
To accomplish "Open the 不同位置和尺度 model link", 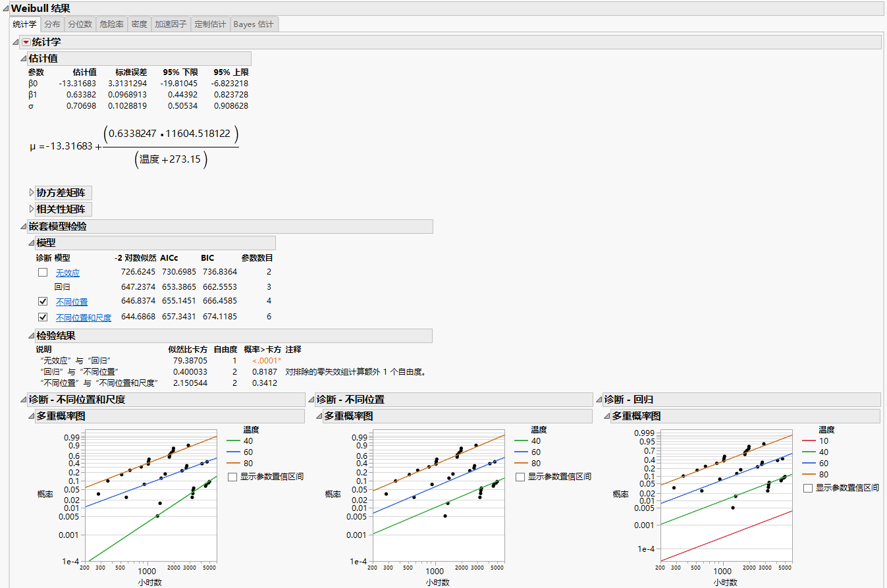I will [x=84, y=317].
